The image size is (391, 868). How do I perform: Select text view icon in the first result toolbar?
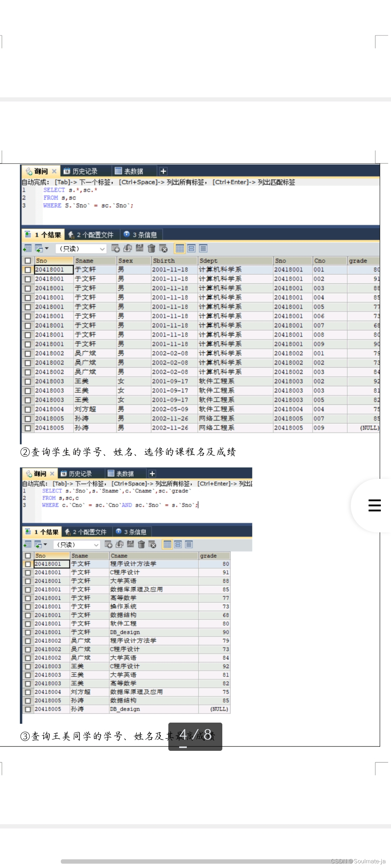pyautogui.click(x=203, y=248)
